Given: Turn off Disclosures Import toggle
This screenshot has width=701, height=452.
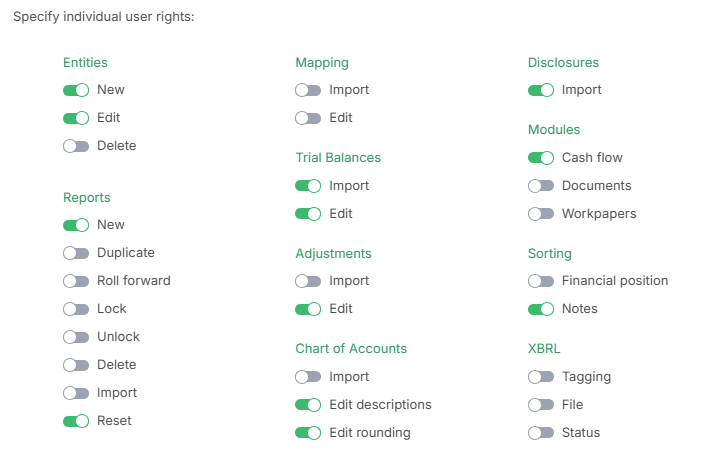Looking at the screenshot, I should click(x=541, y=90).
